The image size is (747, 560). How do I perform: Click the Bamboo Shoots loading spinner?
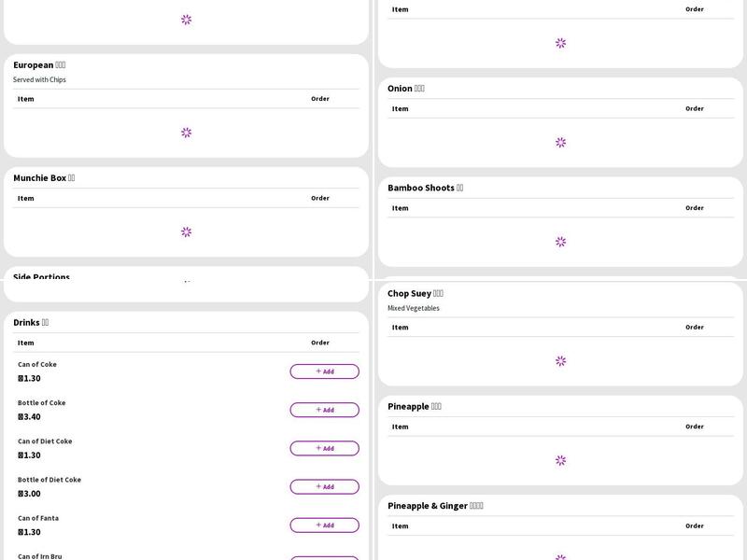point(560,242)
